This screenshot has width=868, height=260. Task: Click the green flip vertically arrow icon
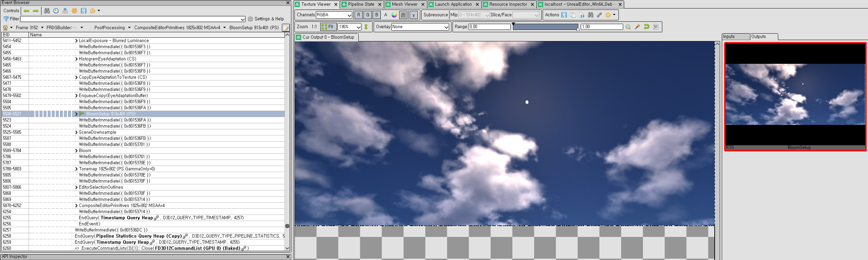coord(366,27)
